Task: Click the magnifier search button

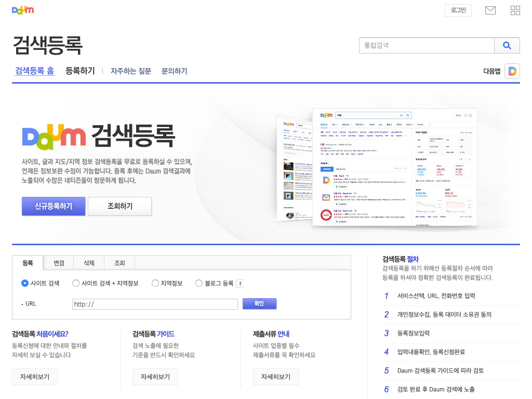Action: [507, 46]
